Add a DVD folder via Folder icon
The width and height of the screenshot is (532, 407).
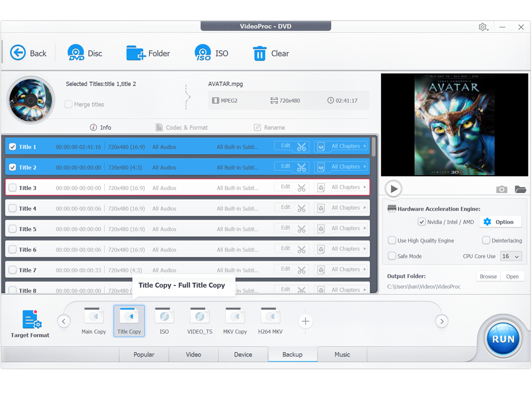(136, 53)
